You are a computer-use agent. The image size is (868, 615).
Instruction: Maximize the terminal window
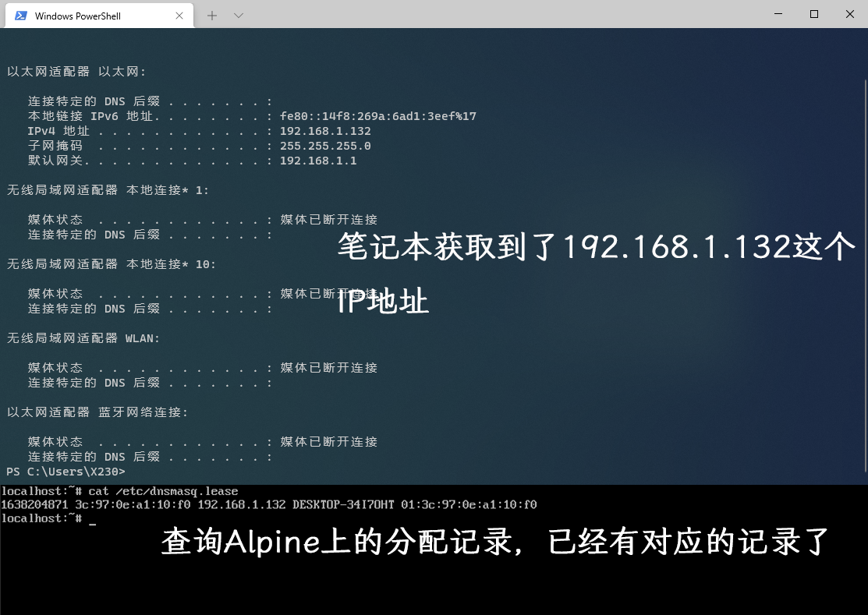click(813, 14)
